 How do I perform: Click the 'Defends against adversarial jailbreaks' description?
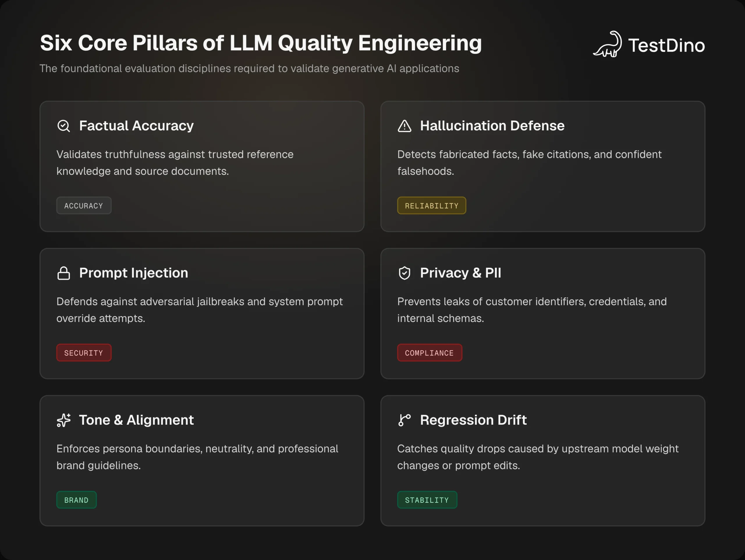[200, 310]
